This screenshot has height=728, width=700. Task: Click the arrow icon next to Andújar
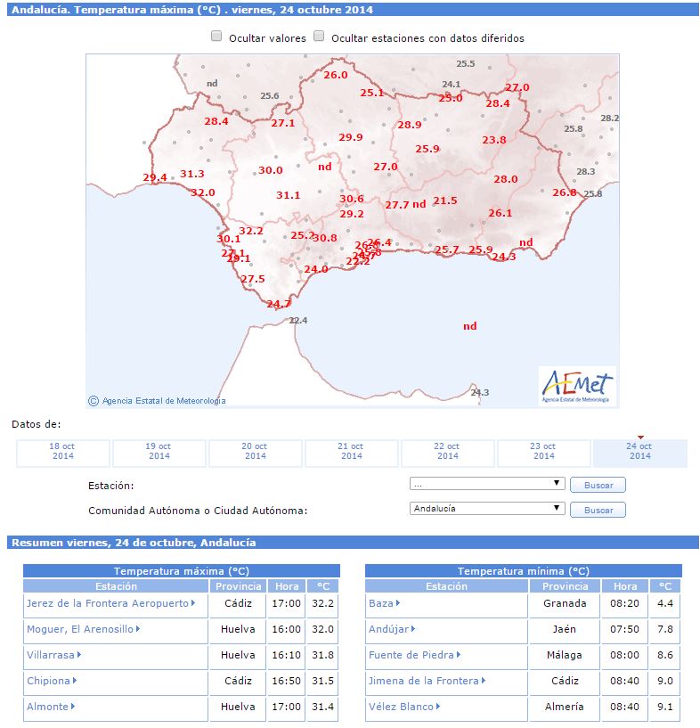coord(413,629)
